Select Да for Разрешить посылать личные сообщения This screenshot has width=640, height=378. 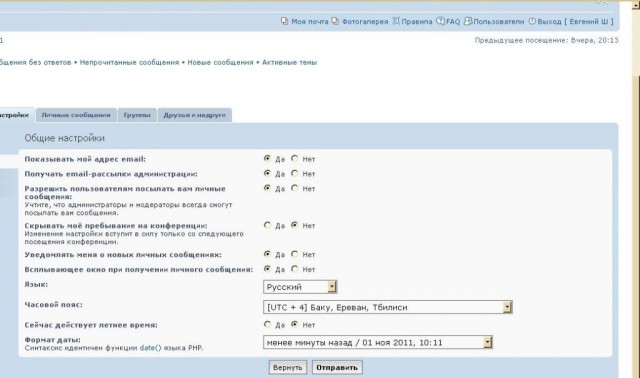[267, 188]
